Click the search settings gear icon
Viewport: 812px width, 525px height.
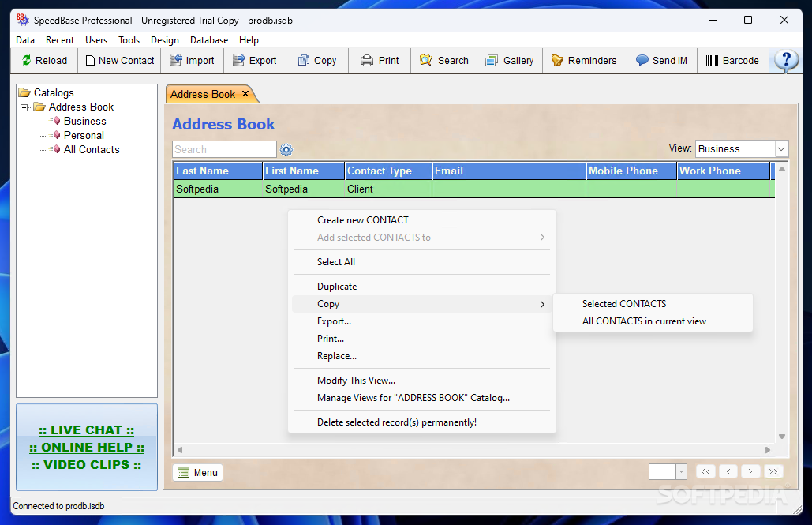click(x=286, y=150)
